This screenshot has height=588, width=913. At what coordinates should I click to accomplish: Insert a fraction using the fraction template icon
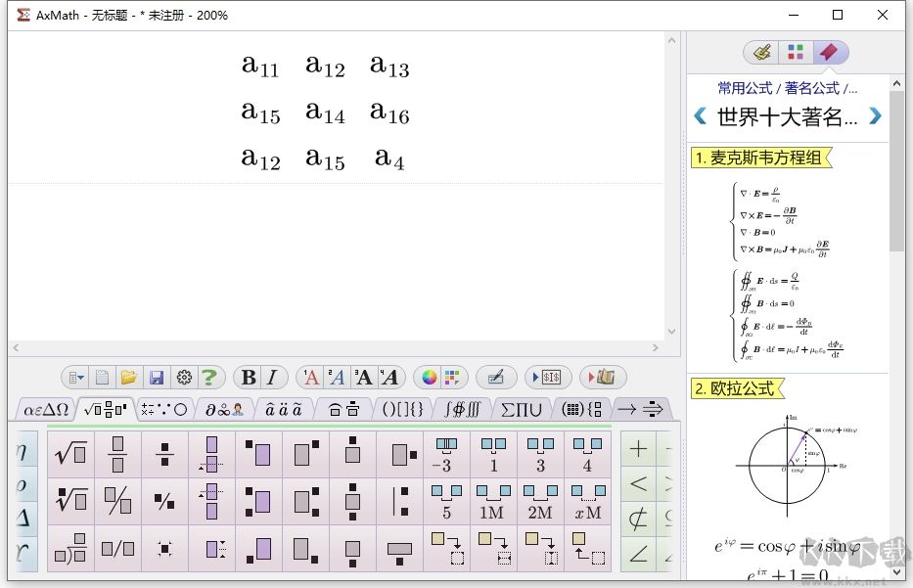(118, 452)
